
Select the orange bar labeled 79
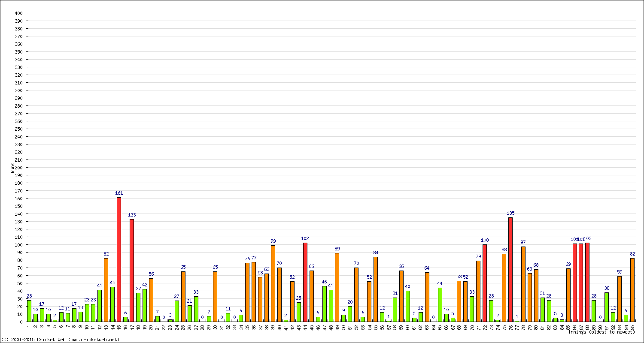(478, 291)
